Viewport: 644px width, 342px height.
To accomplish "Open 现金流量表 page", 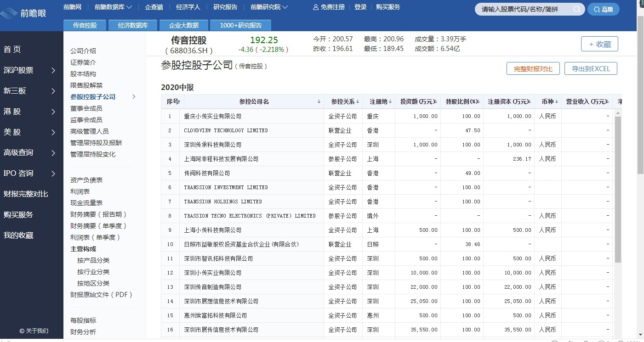I will [x=86, y=203].
